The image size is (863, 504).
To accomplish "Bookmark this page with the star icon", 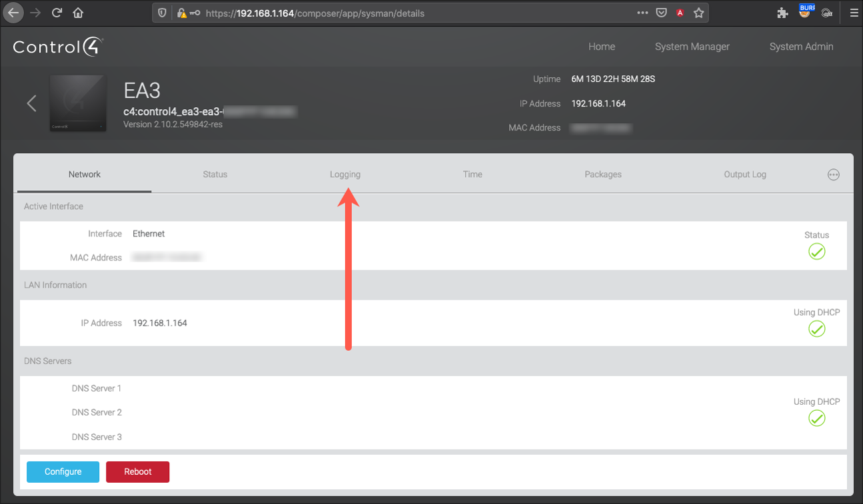I will (x=698, y=13).
